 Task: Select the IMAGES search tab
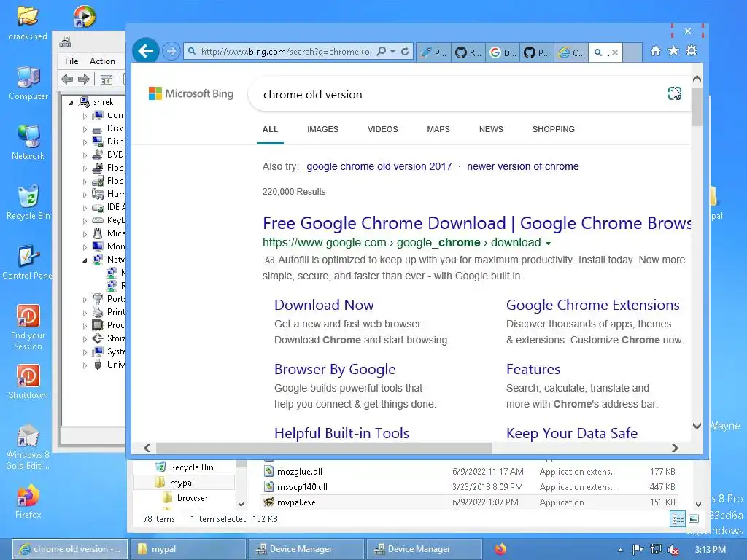322,129
